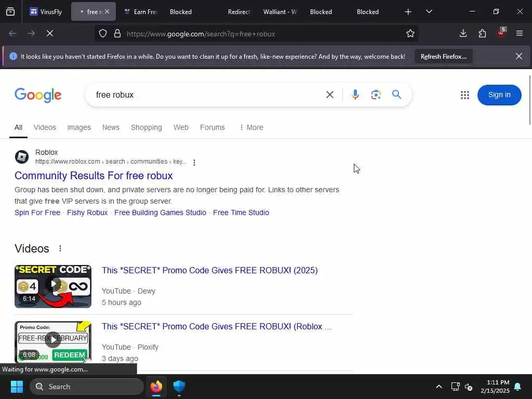Open a new browser tab
The width and height of the screenshot is (532, 399).
pos(408,12)
